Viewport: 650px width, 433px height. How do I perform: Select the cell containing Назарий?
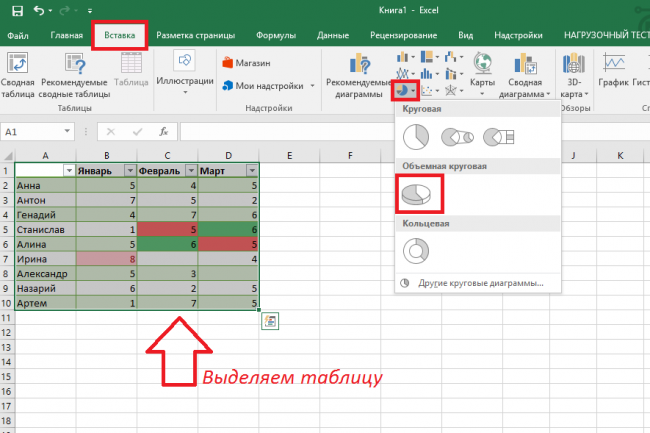pos(46,288)
